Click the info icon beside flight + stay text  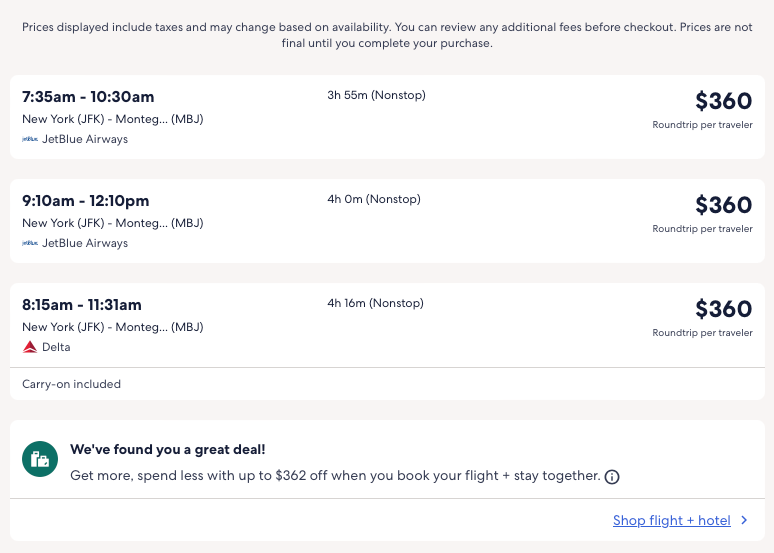[x=612, y=477]
